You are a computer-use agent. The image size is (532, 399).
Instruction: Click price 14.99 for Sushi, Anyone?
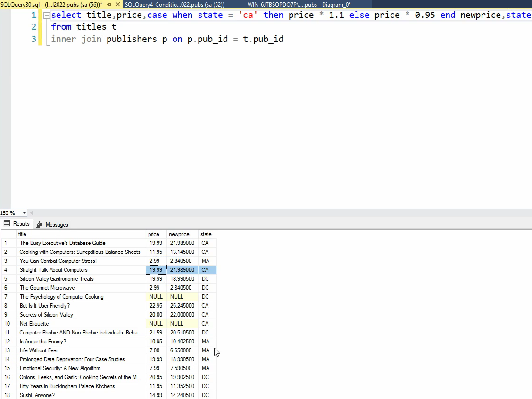(x=156, y=395)
